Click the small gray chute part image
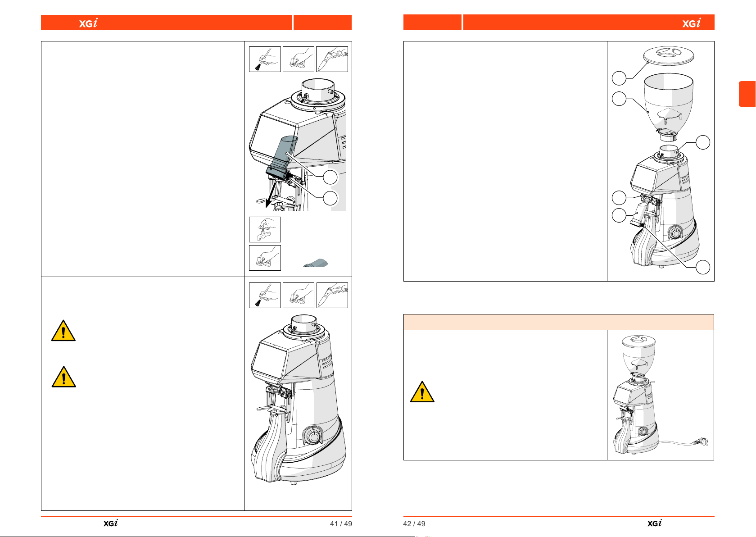This screenshot has width=756, height=537. 315,264
